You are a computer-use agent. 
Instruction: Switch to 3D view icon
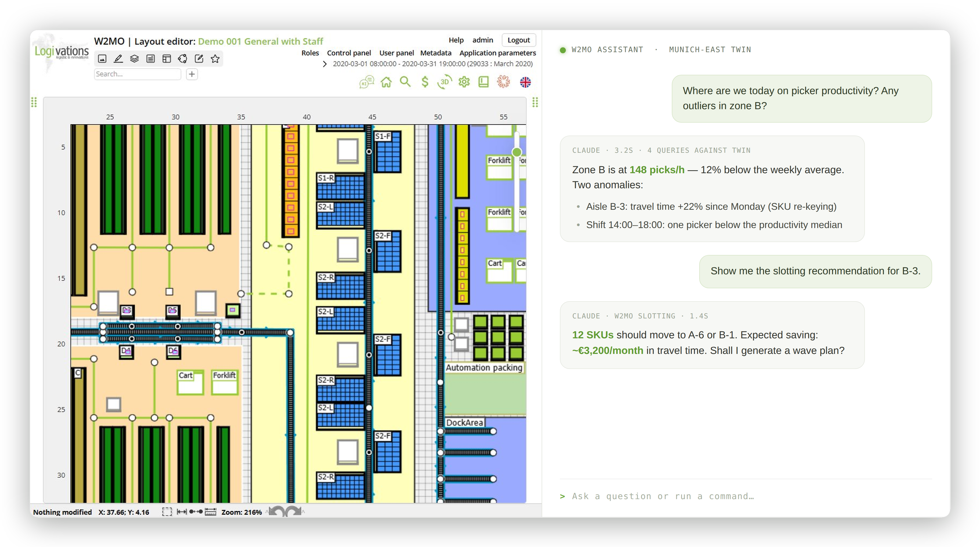coord(444,82)
